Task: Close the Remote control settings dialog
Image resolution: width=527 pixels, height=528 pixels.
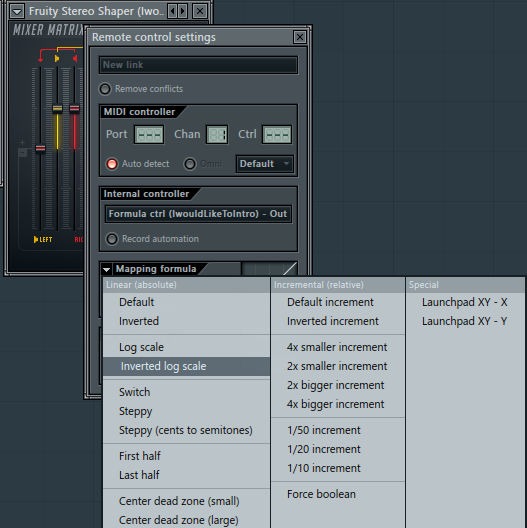Action: [300, 37]
